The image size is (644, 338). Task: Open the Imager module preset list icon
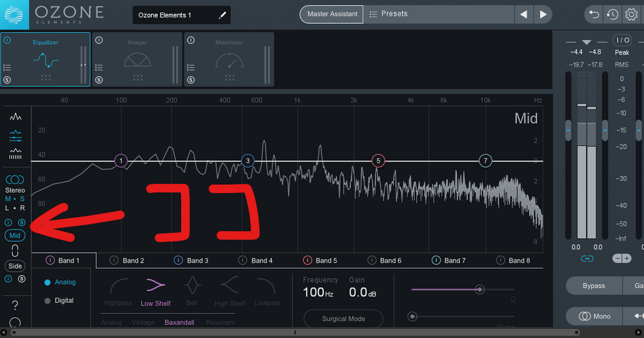(99, 68)
